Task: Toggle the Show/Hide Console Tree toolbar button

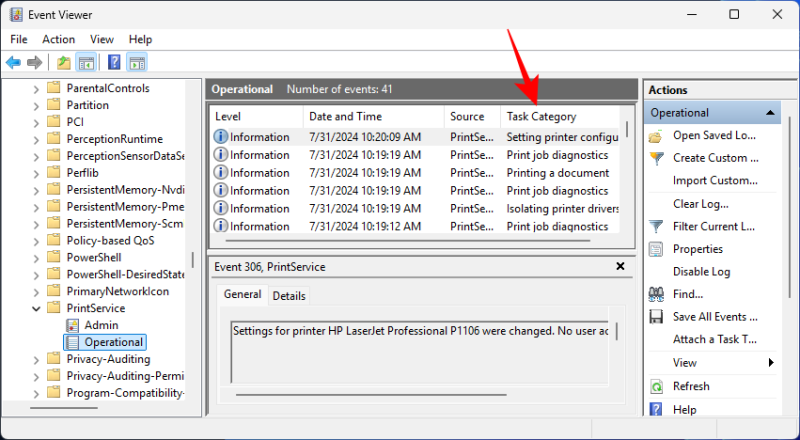Action: tap(87, 62)
